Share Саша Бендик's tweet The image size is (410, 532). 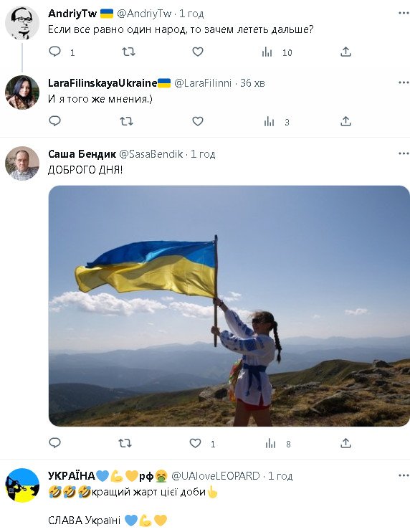point(345,443)
